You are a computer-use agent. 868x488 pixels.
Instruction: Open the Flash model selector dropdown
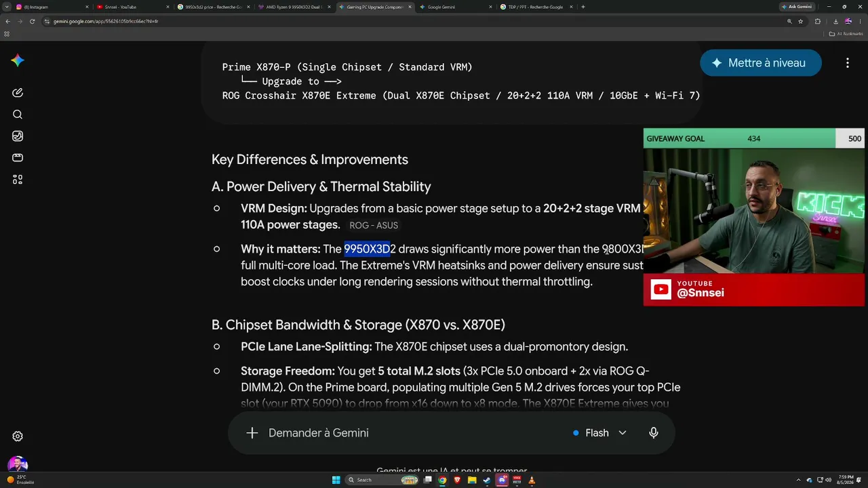pyautogui.click(x=599, y=432)
